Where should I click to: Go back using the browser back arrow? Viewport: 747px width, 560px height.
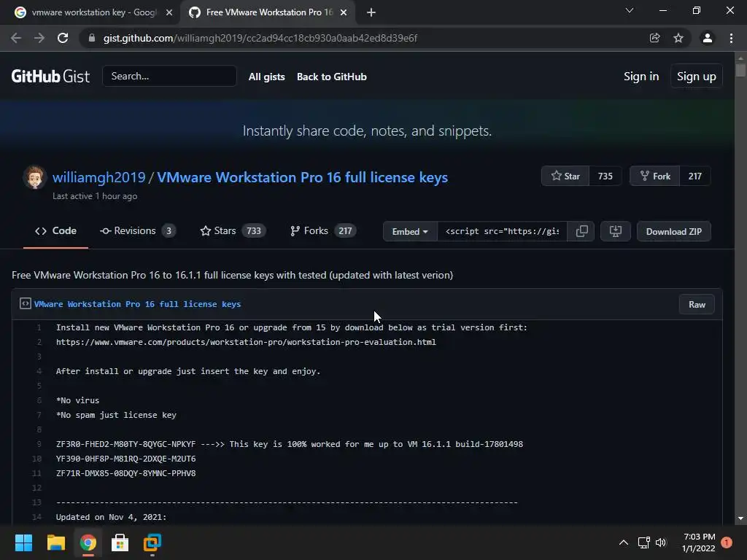[x=16, y=38]
